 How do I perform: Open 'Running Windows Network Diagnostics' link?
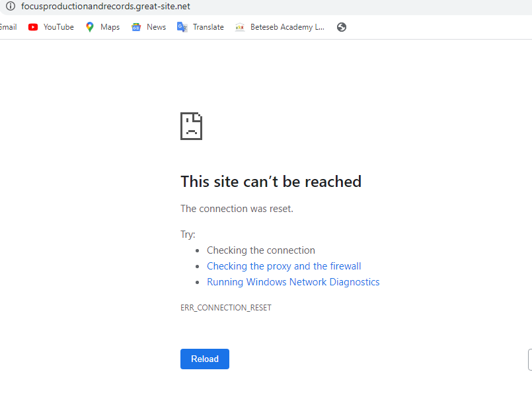click(x=293, y=282)
